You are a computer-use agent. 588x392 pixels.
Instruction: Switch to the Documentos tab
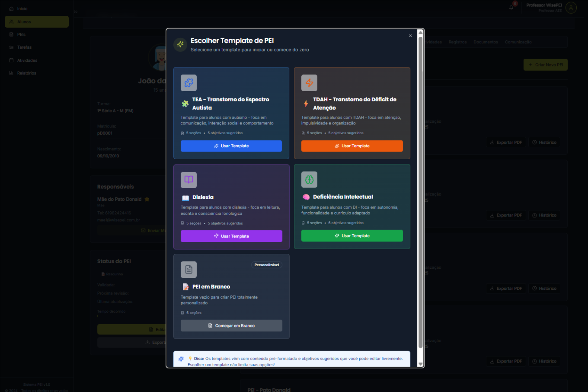pyautogui.click(x=485, y=42)
